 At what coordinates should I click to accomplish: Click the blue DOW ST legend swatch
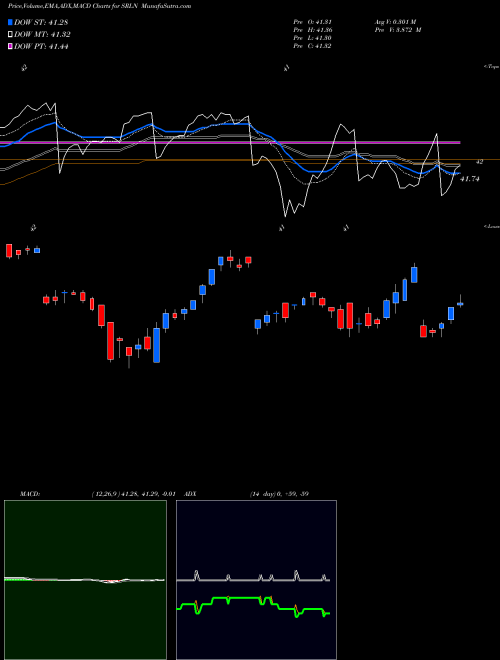pos(11,22)
